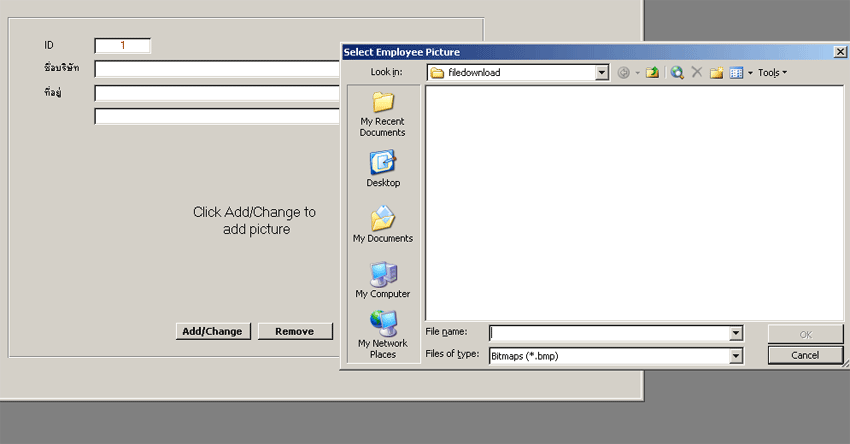This screenshot has height=444, width=850.
Task: Click the Up One Level folder icon
Action: 652,73
